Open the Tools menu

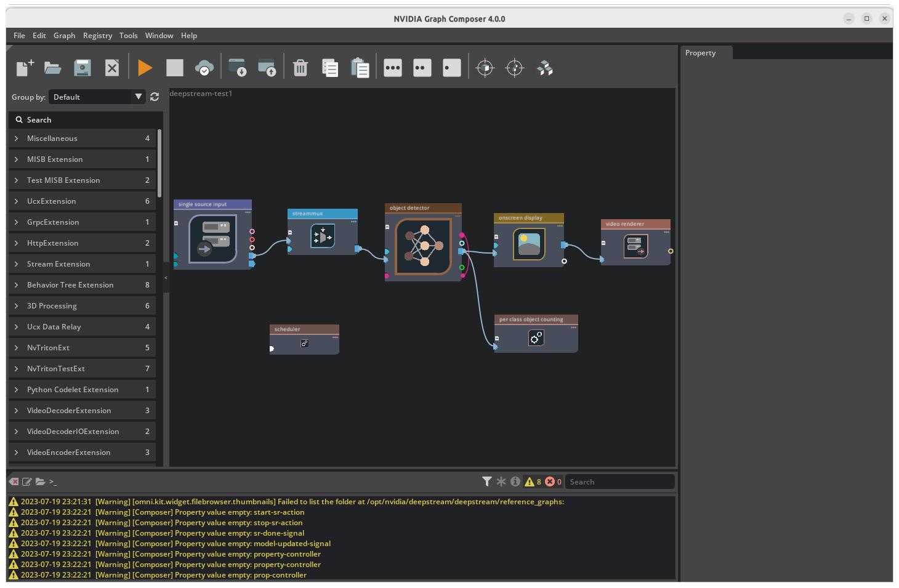point(129,36)
